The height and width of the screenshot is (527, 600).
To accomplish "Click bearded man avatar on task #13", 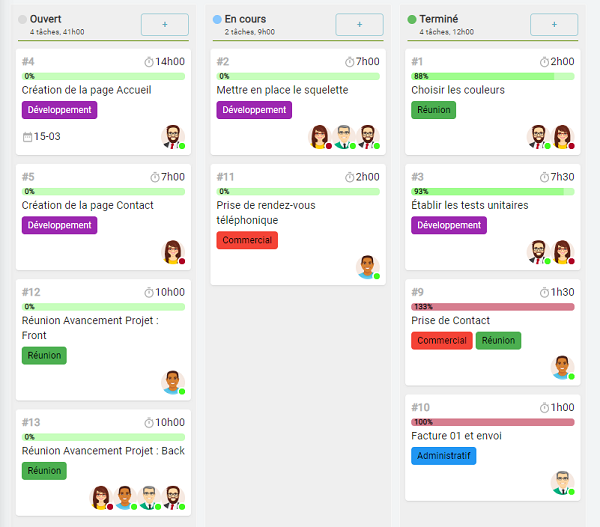I will pos(173,498).
